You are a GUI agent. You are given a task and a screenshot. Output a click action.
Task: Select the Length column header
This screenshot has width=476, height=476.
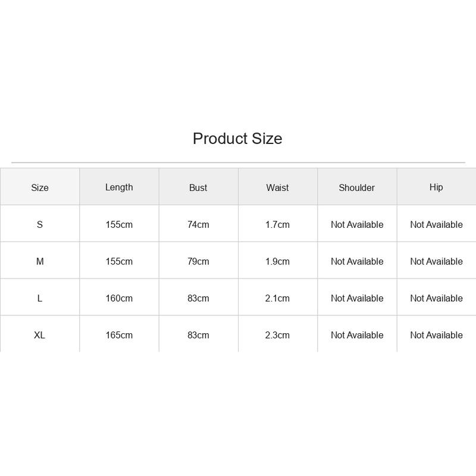[x=119, y=187]
